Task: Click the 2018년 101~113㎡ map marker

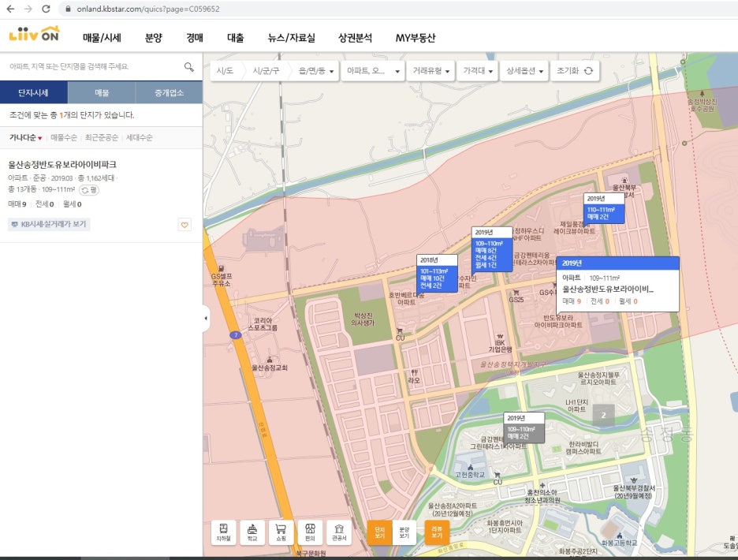Action: coord(437,274)
